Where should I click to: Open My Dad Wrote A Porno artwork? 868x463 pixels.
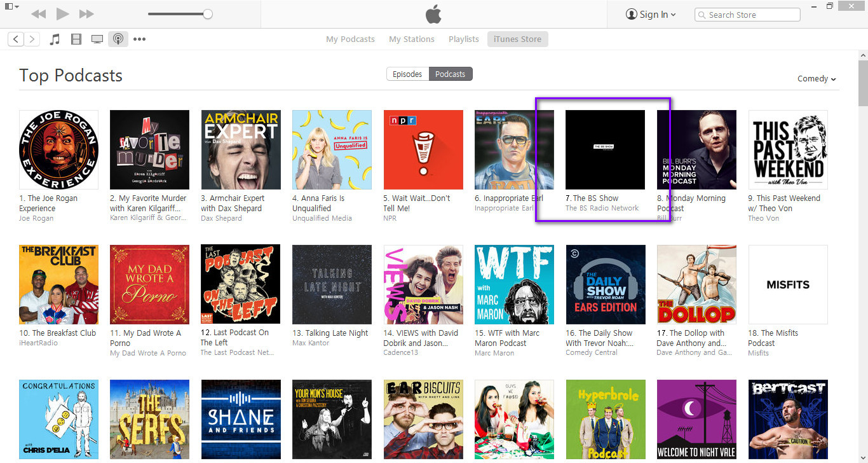[x=150, y=284]
